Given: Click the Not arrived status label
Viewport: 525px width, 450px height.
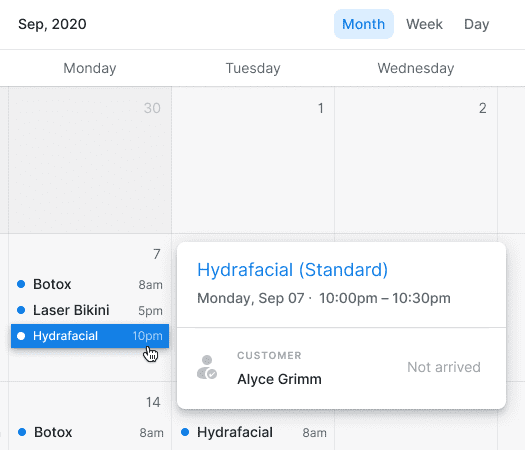Looking at the screenshot, I should 444,367.
